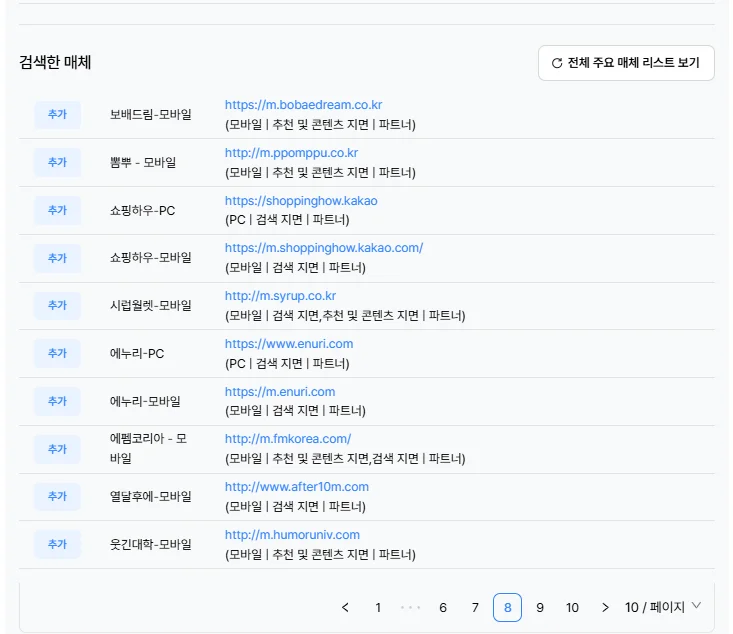Click description under m.syrup.co.kr link

(345, 316)
